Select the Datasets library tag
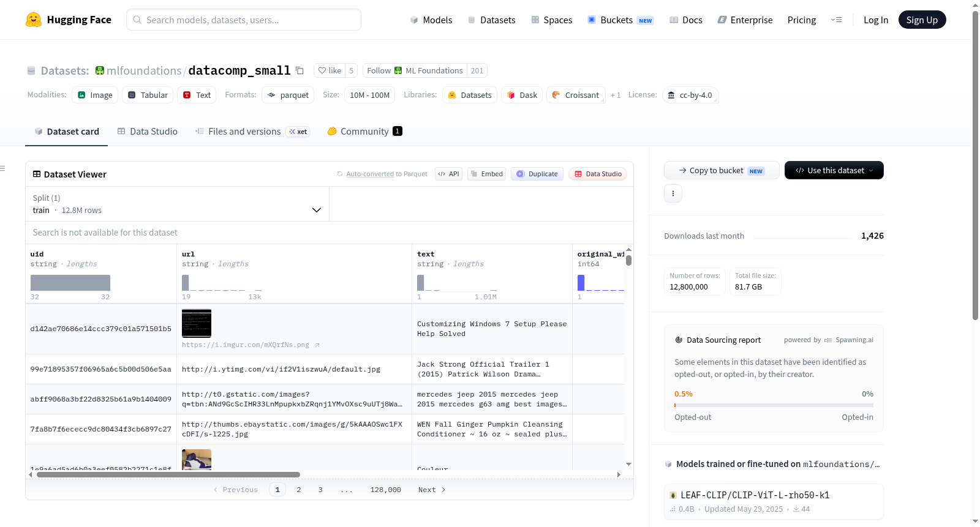This screenshot has height=527, width=980. (470, 95)
